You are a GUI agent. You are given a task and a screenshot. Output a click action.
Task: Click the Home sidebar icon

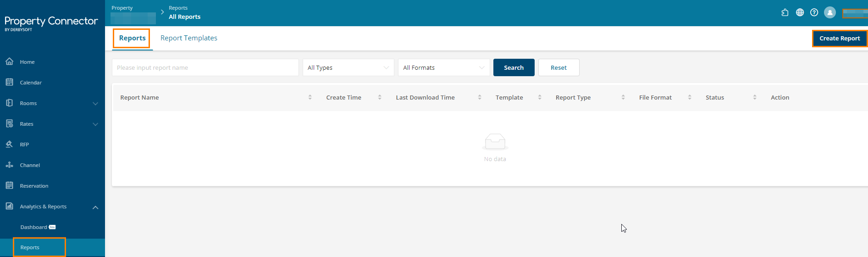(x=9, y=61)
